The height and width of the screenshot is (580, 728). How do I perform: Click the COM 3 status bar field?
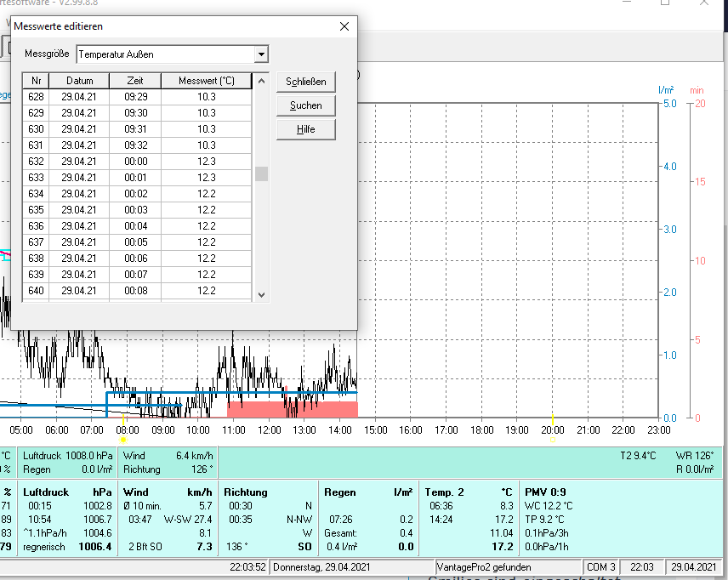600,567
